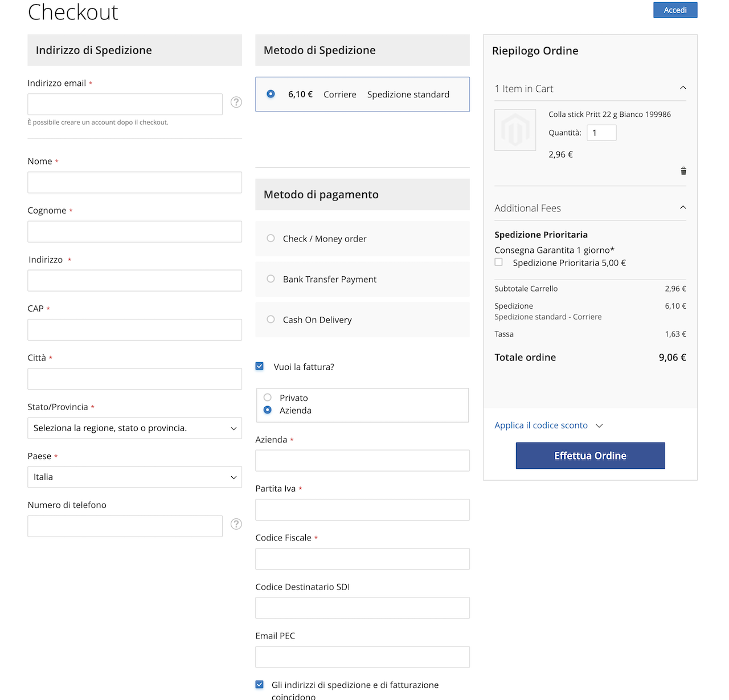Click the product placeholder thumbnail

pyautogui.click(x=515, y=130)
